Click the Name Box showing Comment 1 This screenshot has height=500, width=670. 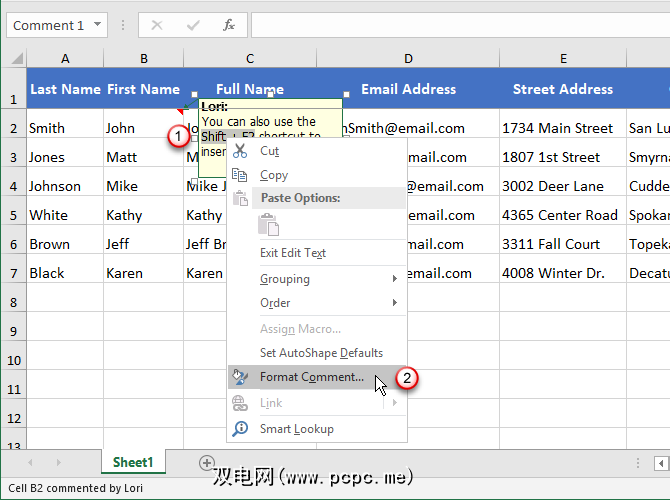(x=47, y=25)
